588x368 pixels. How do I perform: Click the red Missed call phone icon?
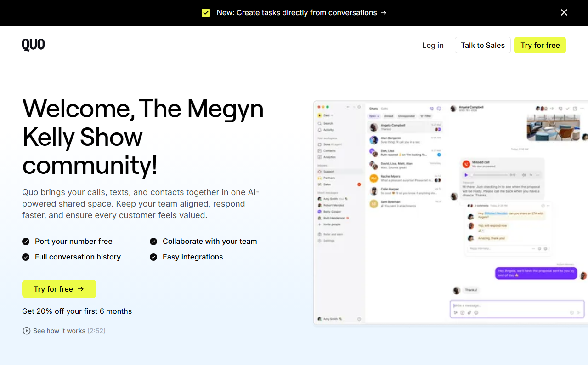click(x=466, y=164)
